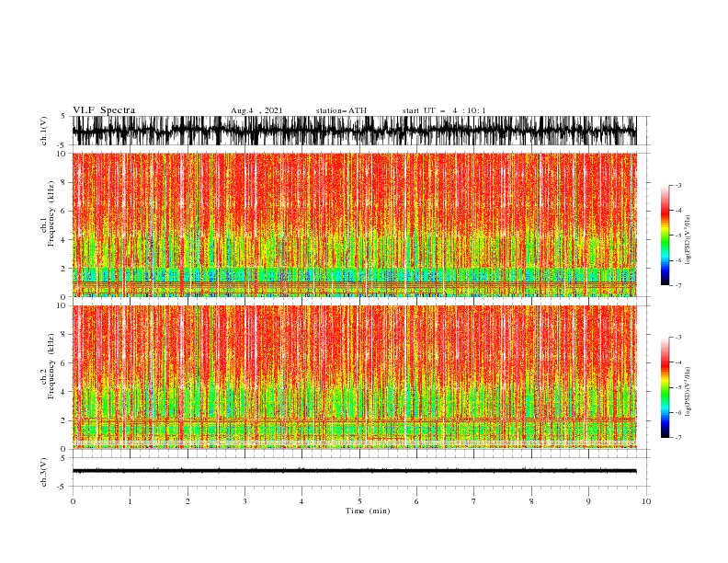
Task: Click the "ch.3(V)" axis label
Action: point(44,472)
